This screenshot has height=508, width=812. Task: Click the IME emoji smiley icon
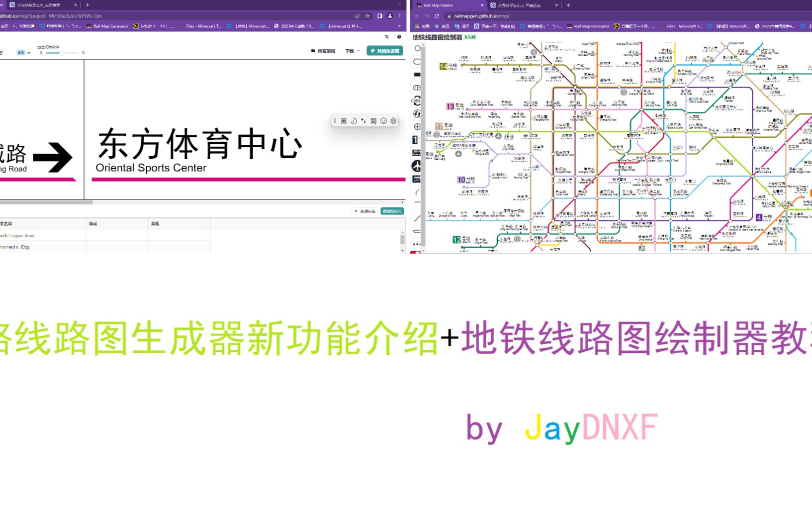[x=383, y=121]
